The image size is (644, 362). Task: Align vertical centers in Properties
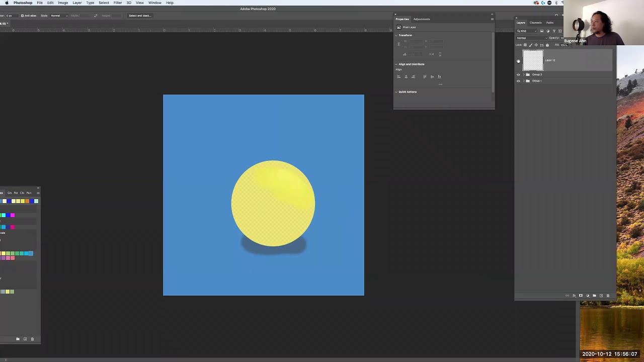tap(432, 77)
